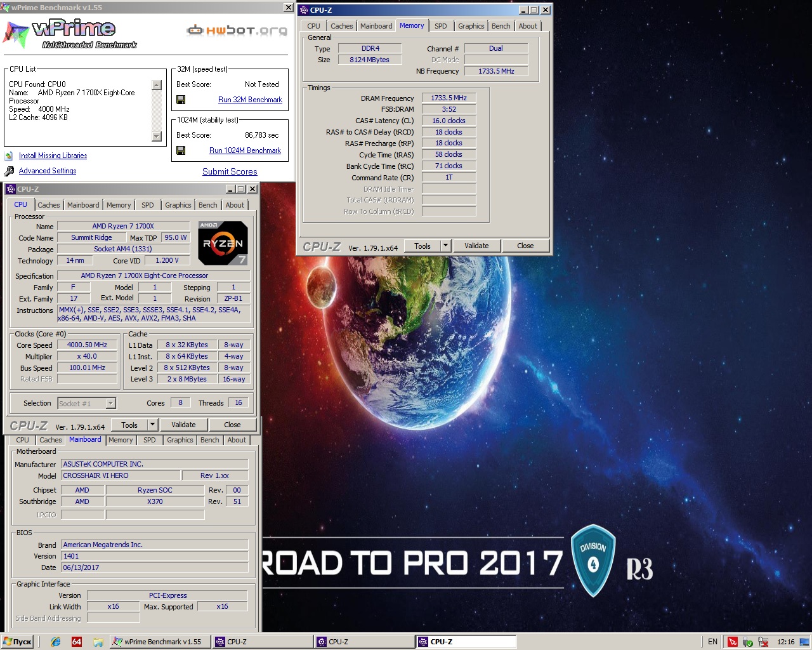Open About tab in bottom CPU-Z Mainboard window
812x650 pixels.
[237, 440]
